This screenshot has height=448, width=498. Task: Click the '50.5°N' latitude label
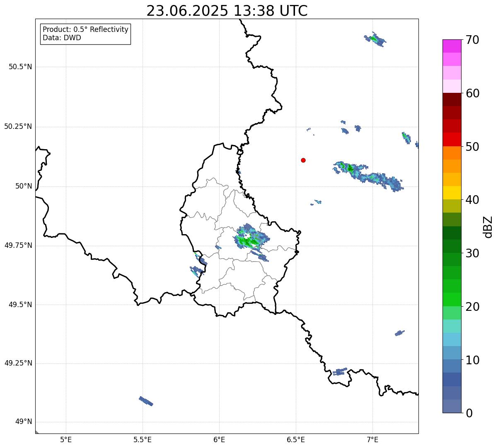tap(20, 67)
